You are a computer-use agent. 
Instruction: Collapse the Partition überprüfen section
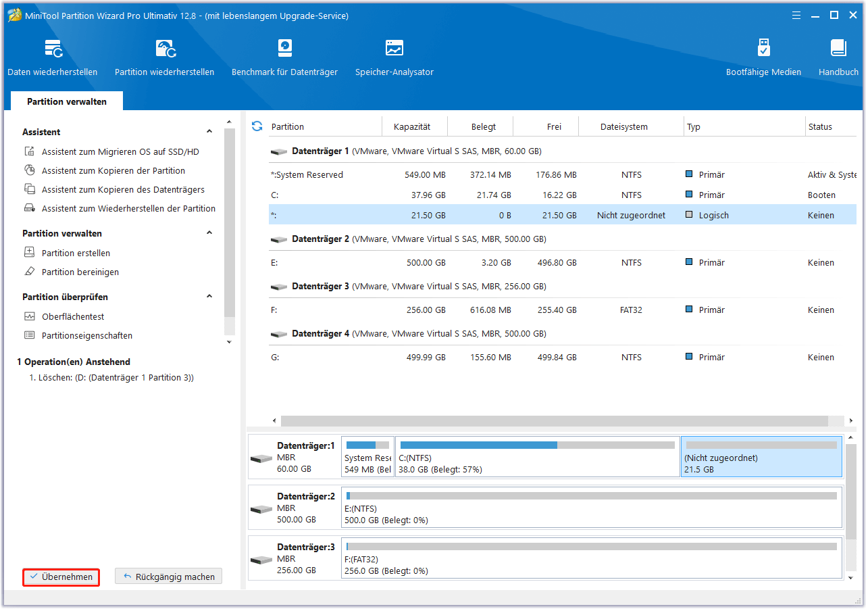pyautogui.click(x=209, y=297)
